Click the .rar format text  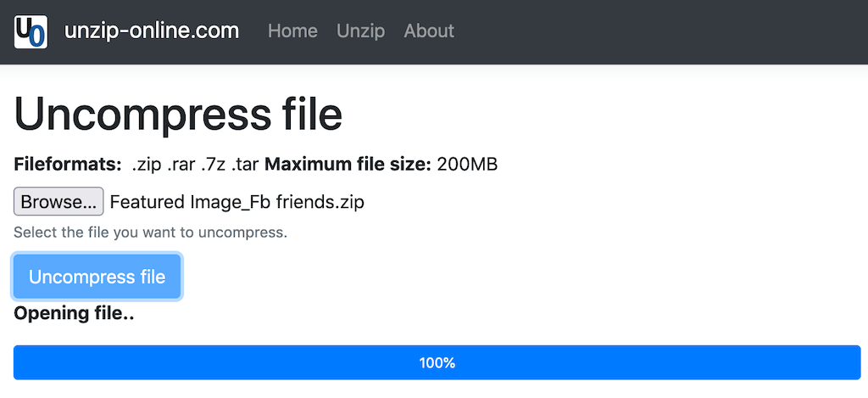(181, 164)
